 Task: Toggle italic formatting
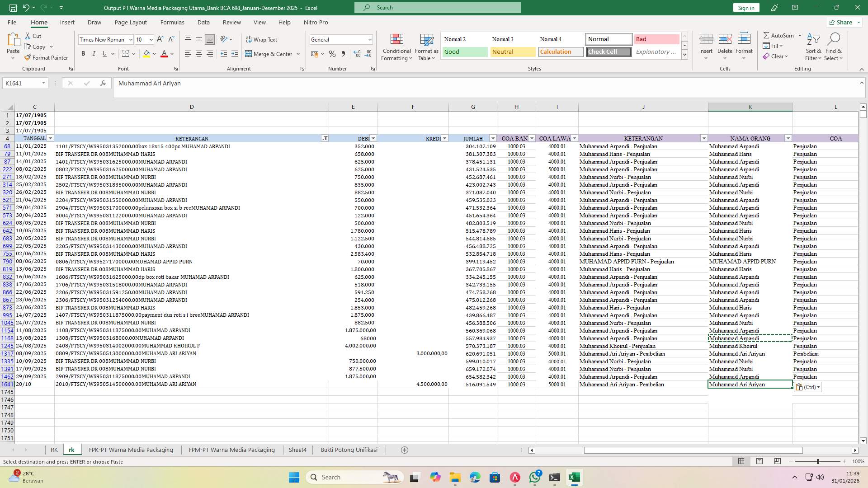[94, 53]
